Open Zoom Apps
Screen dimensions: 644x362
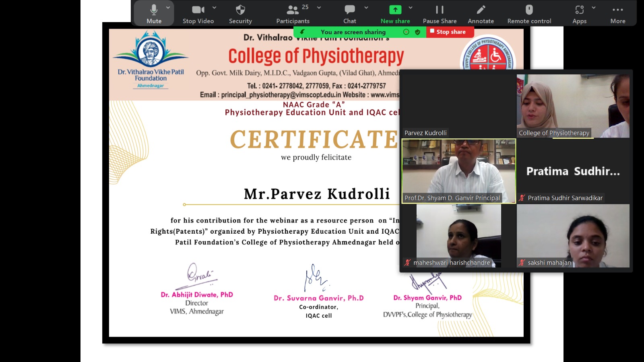(x=579, y=14)
